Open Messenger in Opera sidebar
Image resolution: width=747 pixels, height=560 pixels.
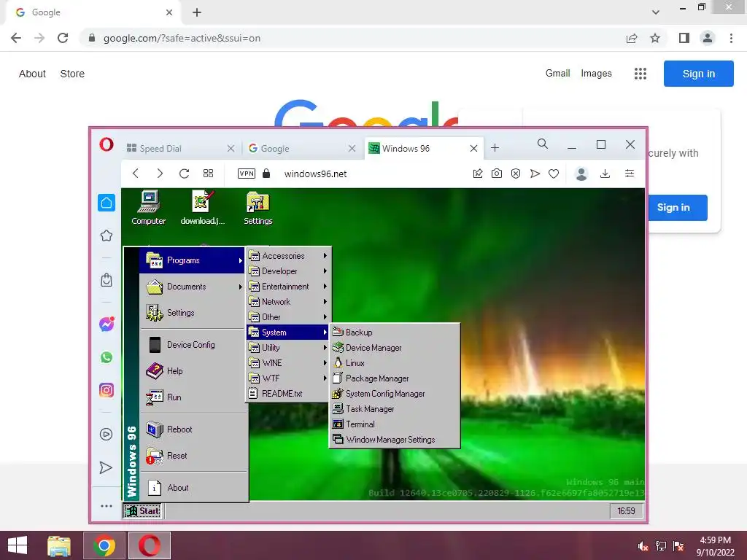click(x=107, y=324)
